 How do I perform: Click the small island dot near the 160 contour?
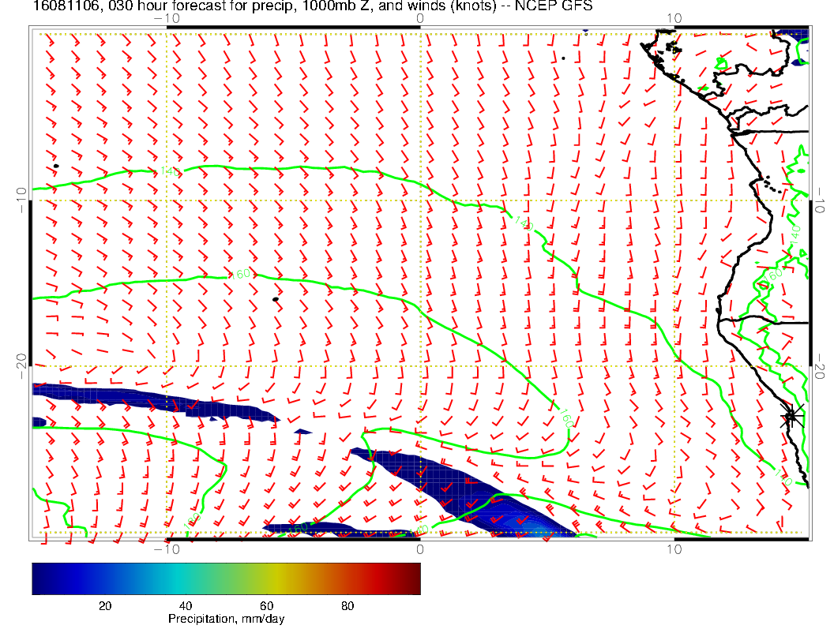(276, 299)
